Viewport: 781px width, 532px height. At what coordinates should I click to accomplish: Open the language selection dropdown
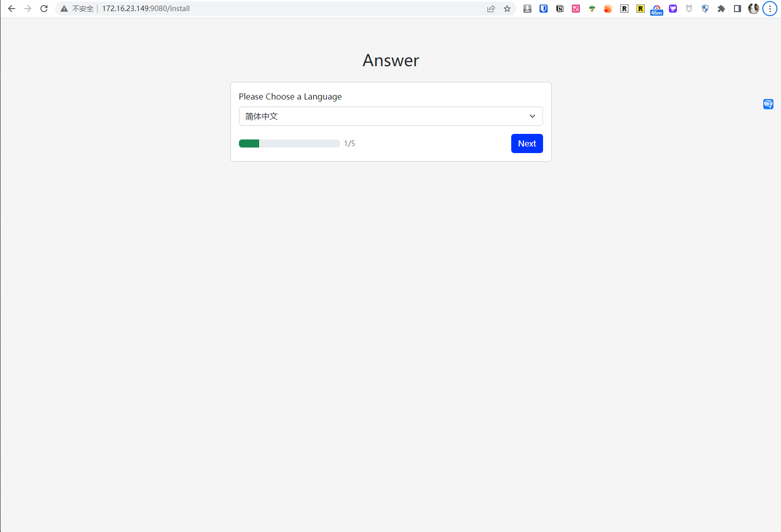click(x=390, y=116)
